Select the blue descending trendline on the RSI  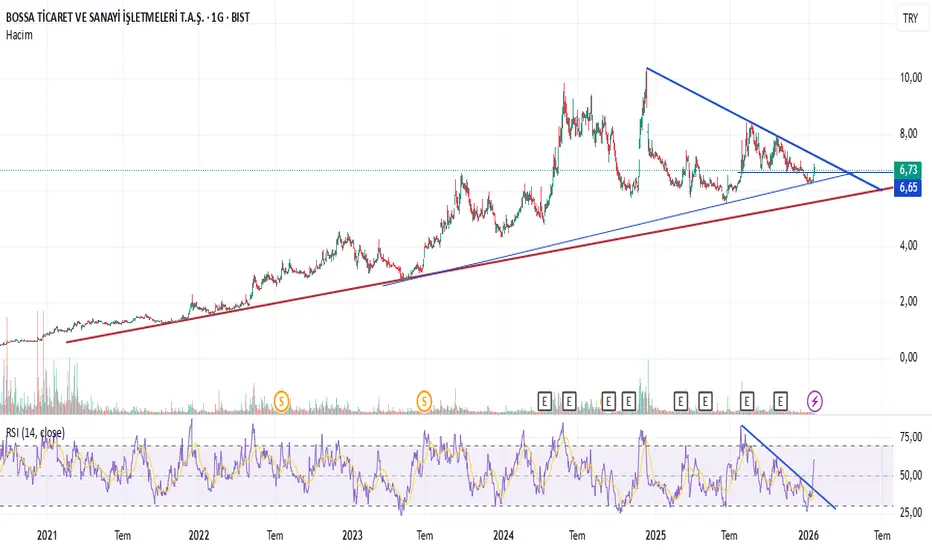(788, 467)
